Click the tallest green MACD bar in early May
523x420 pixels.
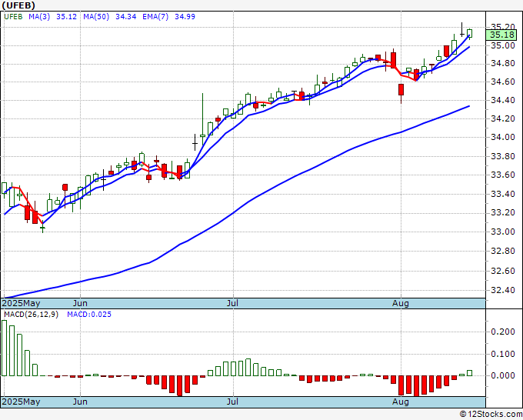click(x=5, y=348)
